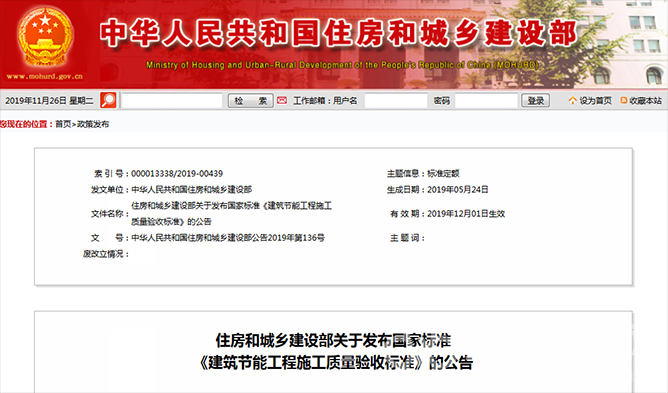Focus the search keyword input field
The width and height of the screenshot is (668, 393).
(172, 101)
